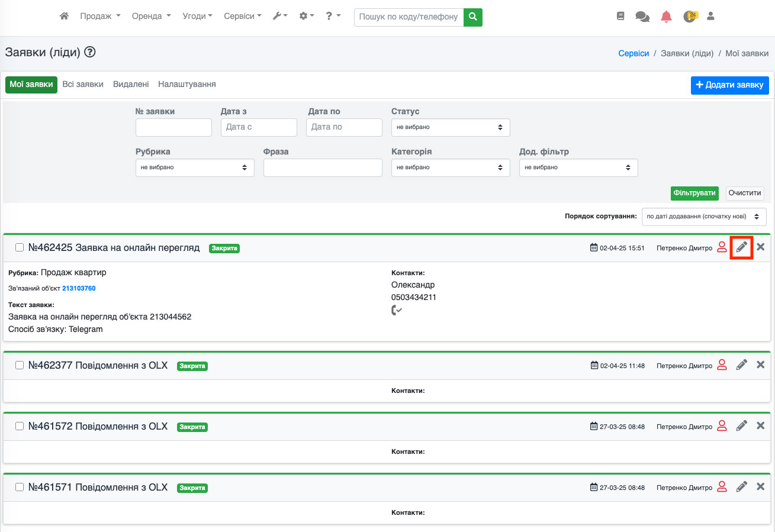Image resolution: width=775 pixels, height=532 pixels.
Task: Select the checkbox for request №462377
Action: coord(20,366)
